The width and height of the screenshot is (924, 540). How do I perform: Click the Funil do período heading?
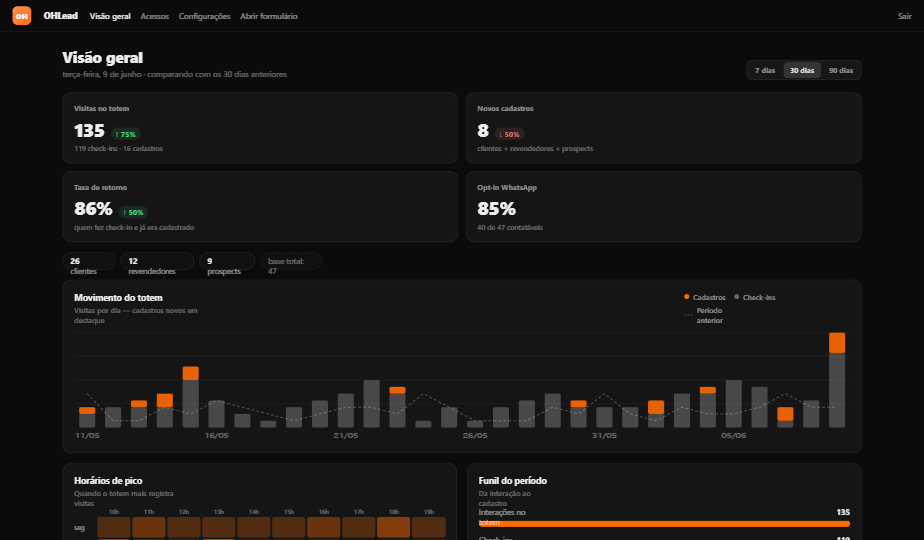click(x=513, y=481)
